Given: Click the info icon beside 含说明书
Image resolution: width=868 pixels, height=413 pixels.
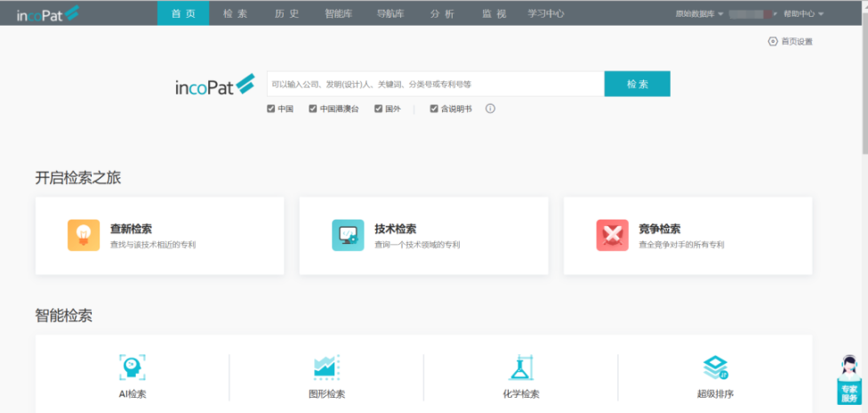Looking at the screenshot, I should pyautogui.click(x=490, y=109).
